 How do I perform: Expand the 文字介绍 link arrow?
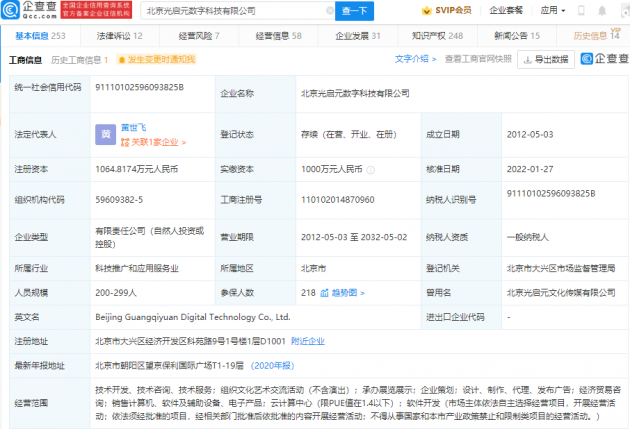pyautogui.click(x=434, y=59)
